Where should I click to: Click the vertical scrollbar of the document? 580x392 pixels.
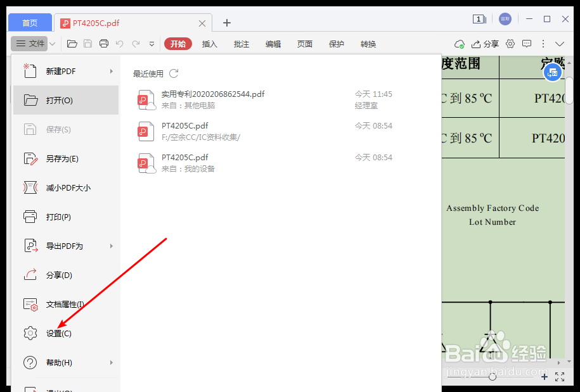(x=569, y=92)
